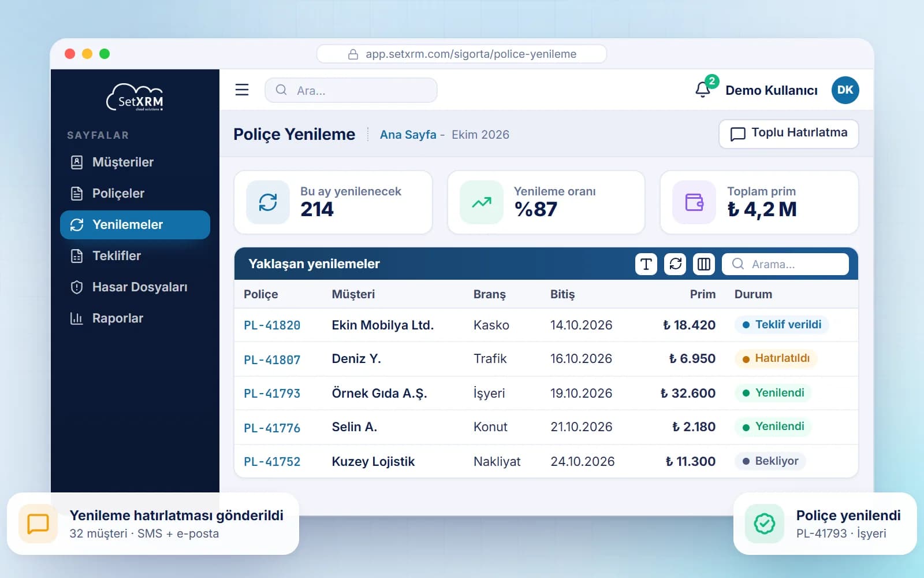The width and height of the screenshot is (924, 578).
Task: Click Yenilendi badge for Selin A.
Action: [773, 427]
